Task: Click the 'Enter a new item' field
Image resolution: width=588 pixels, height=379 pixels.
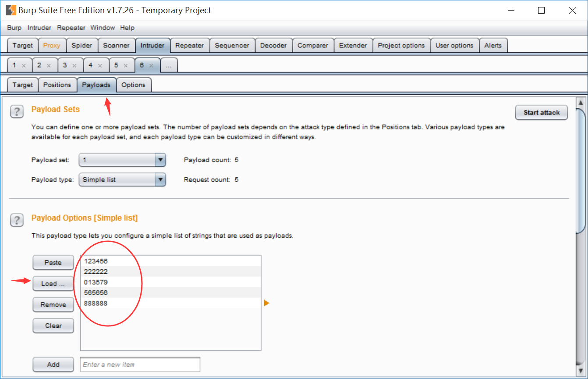Action: click(x=140, y=364)
